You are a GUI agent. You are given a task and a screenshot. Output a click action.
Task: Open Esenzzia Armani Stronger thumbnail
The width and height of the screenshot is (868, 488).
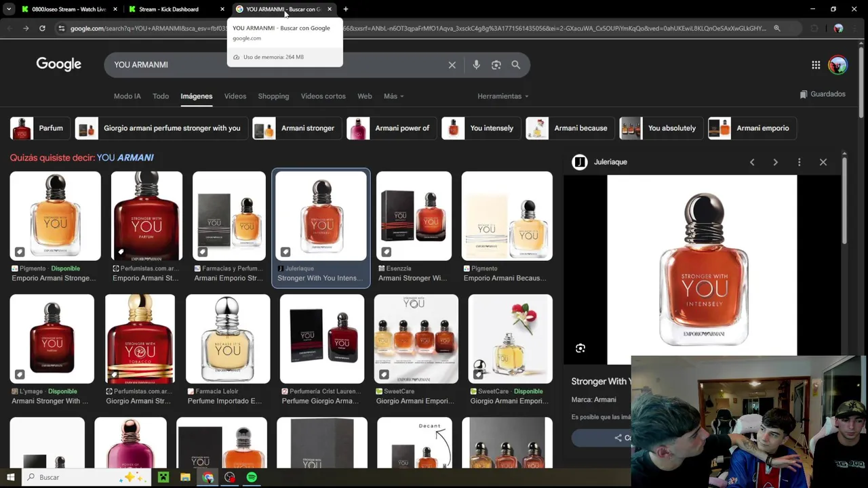414,216
